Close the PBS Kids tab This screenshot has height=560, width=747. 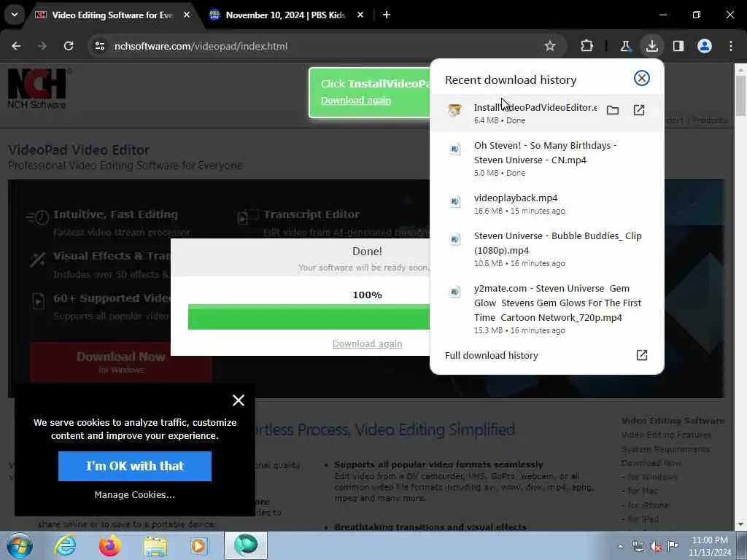tap(360, 15)
